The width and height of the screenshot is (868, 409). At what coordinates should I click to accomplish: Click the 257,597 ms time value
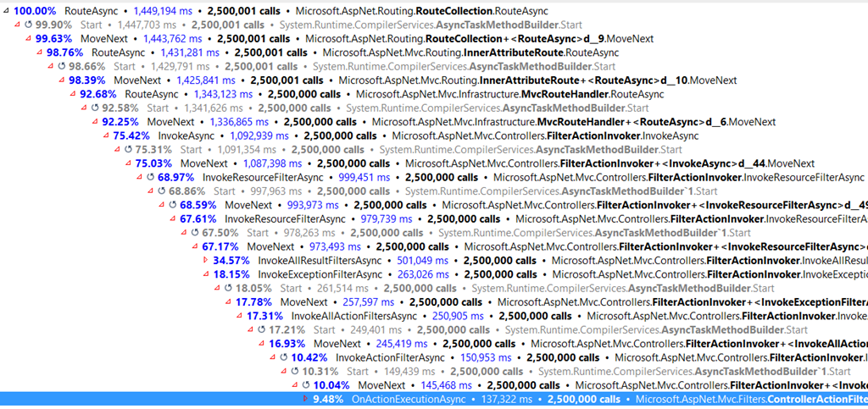point(369,302)
